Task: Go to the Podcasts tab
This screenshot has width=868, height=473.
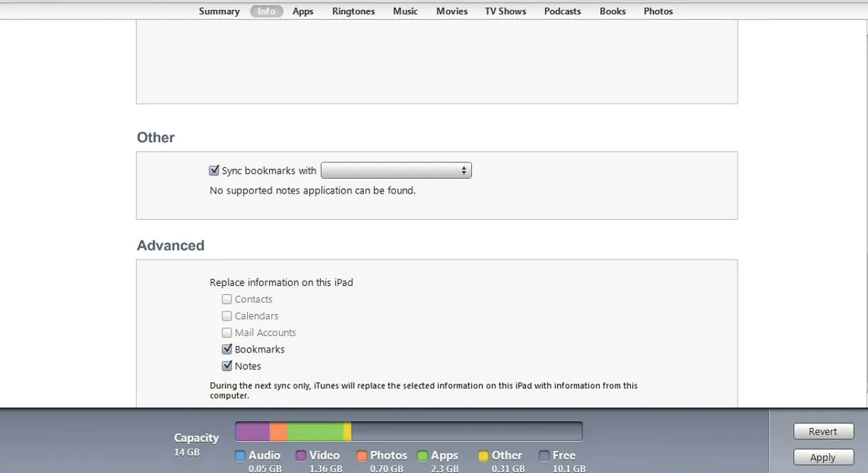Action: (562, 11)
